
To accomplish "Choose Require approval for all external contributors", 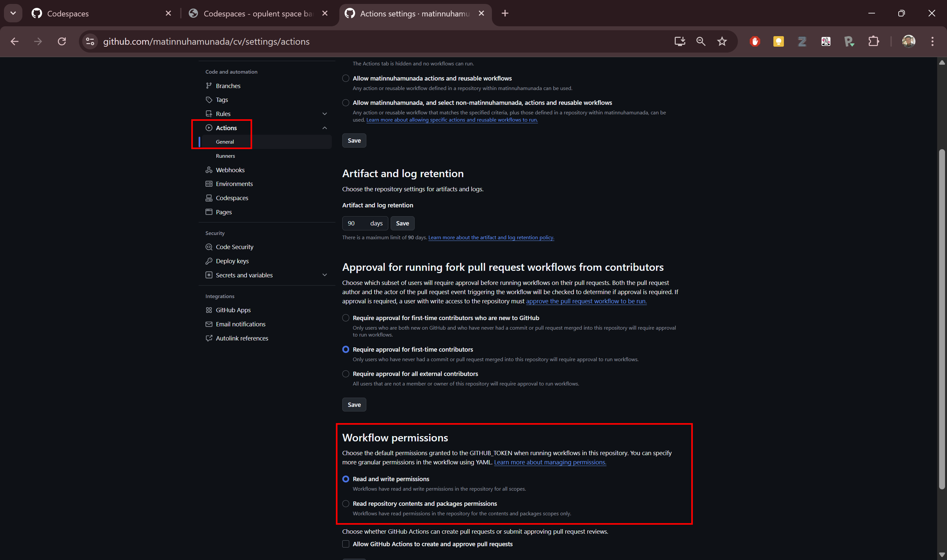I will [x=345, y=374].
